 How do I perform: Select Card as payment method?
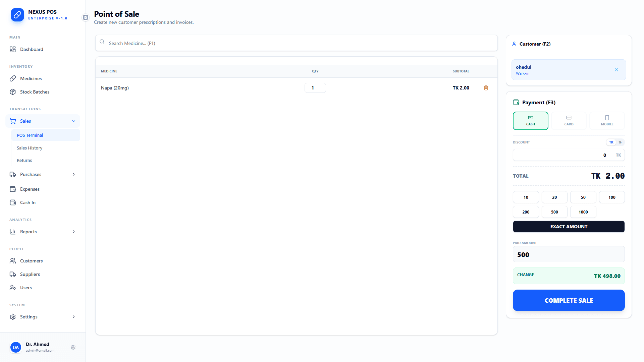click(569, 120)
